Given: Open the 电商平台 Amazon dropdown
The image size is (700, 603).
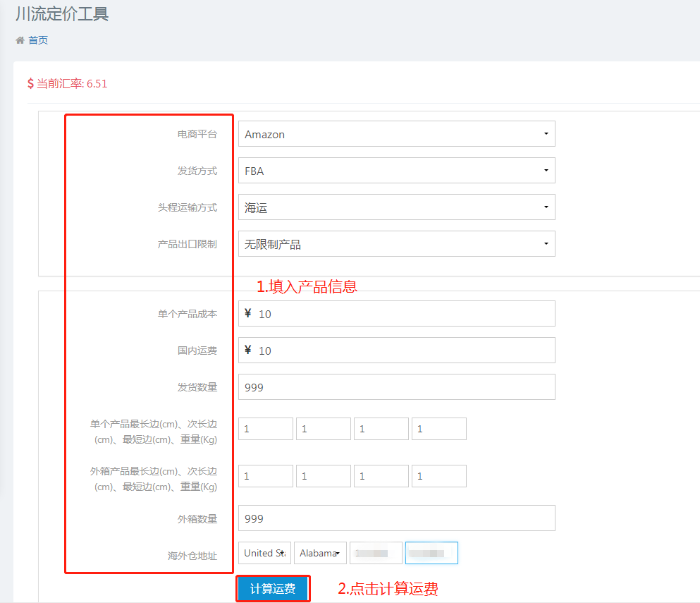Looking at the screenshot, I should tap(396, 133).
